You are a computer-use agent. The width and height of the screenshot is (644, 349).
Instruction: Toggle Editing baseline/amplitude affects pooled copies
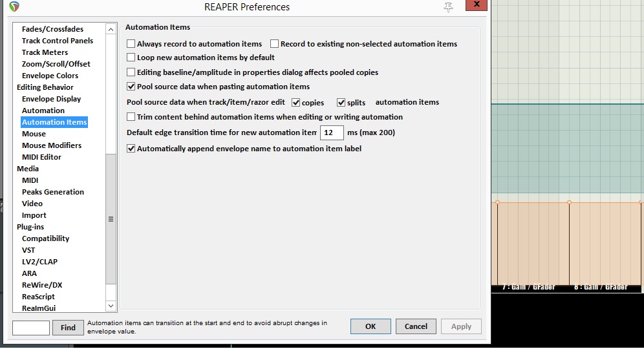tap(131, 72)
